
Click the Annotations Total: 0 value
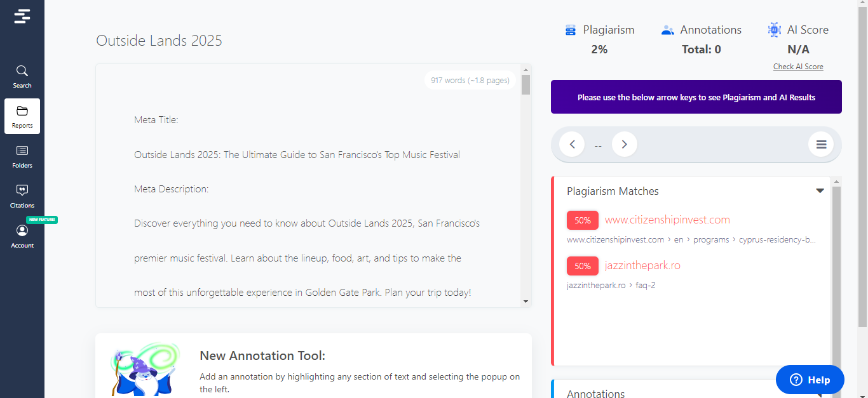click(702, 50)
